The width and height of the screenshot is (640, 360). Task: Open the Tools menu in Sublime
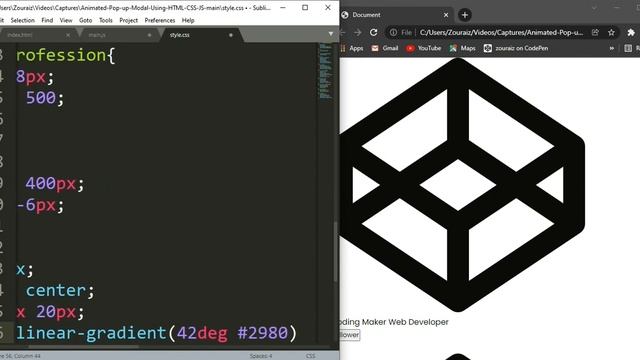pos(106,20)
